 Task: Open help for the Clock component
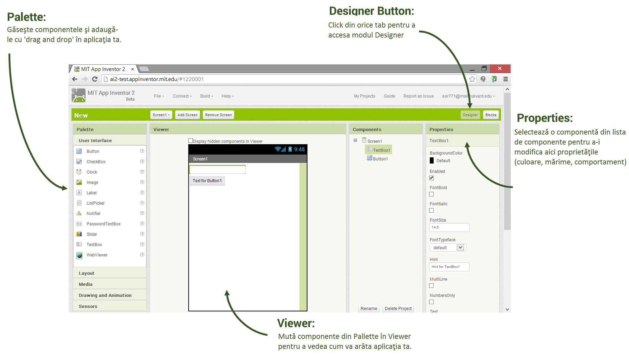point(142,172)
